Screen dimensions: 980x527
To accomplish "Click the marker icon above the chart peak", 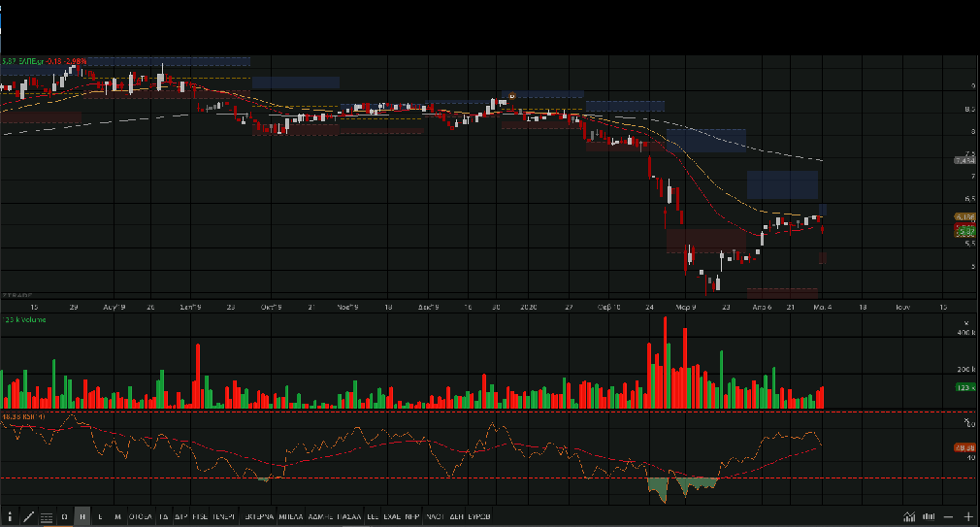I will pyautogui.click(x=510, y=95).
